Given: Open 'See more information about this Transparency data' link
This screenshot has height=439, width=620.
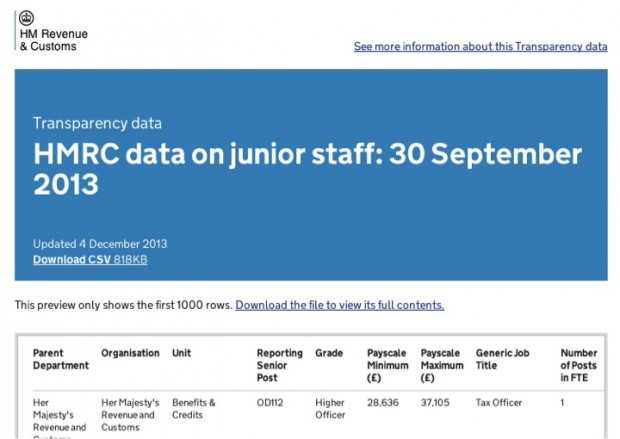Looking at the screenshot, I should click(x=480, y=47).
